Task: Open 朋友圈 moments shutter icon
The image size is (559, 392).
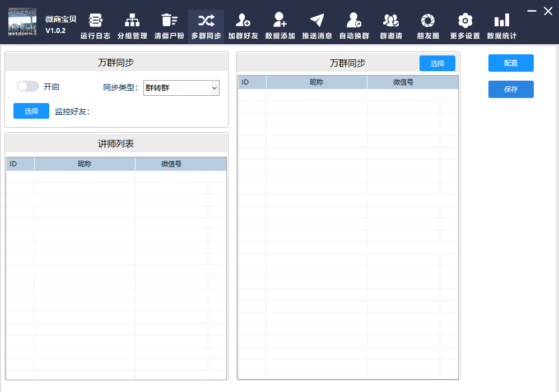Action: (428, 21)
